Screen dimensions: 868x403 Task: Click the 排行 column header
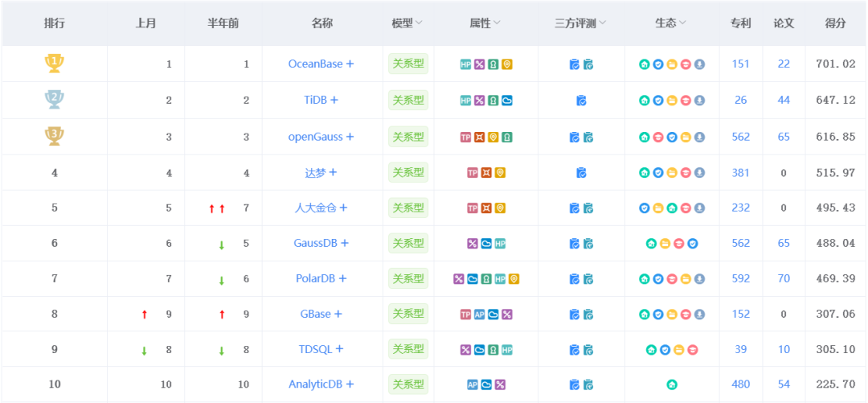pyautogui.click(x=55, y=23)
